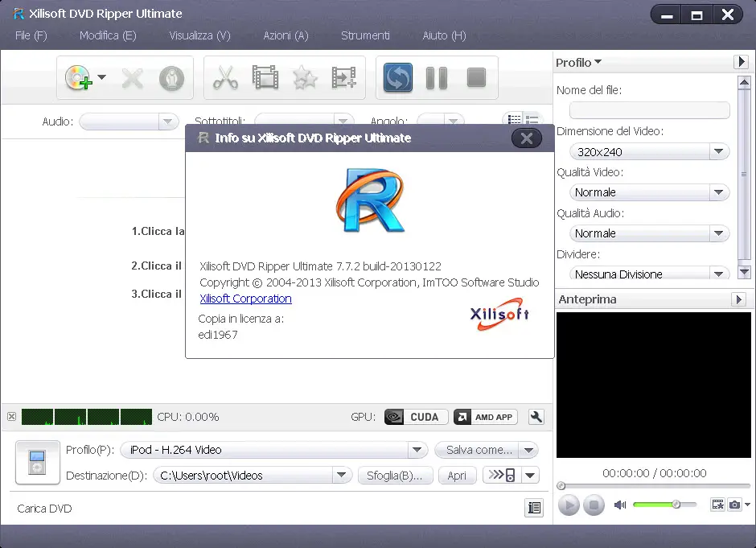Image resolution: width=756 pixels, height=548 pixels.
Task: Toggle CUDA GPU acceleration
Action: [416, 418]
